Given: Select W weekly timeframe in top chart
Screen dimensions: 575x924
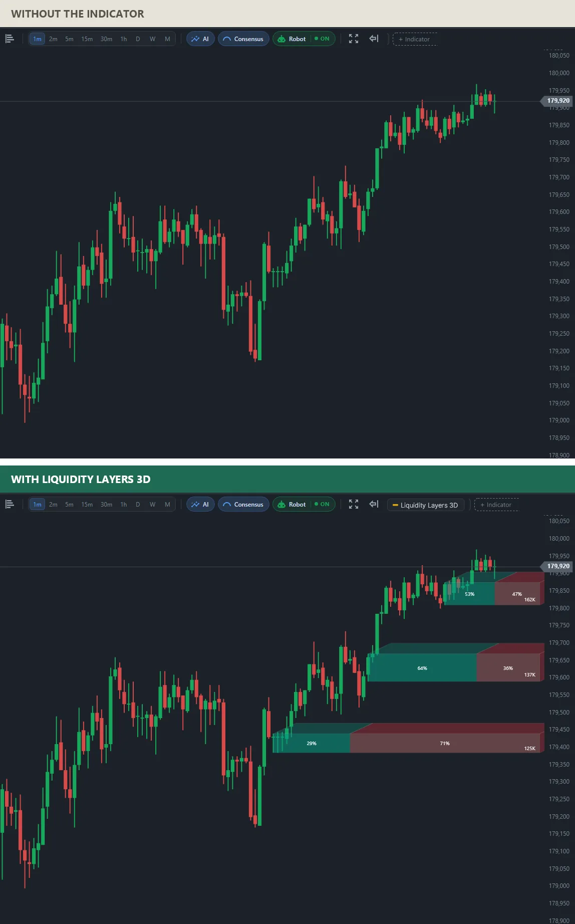Looking at the screenshot, I should click(152, 39).
